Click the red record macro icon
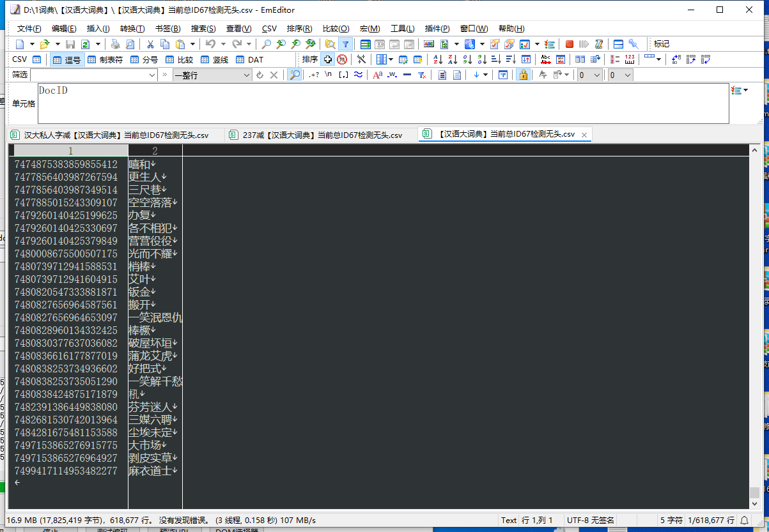Image resolution: width=769 pixels, height=532 pixels. coord(569,44)
